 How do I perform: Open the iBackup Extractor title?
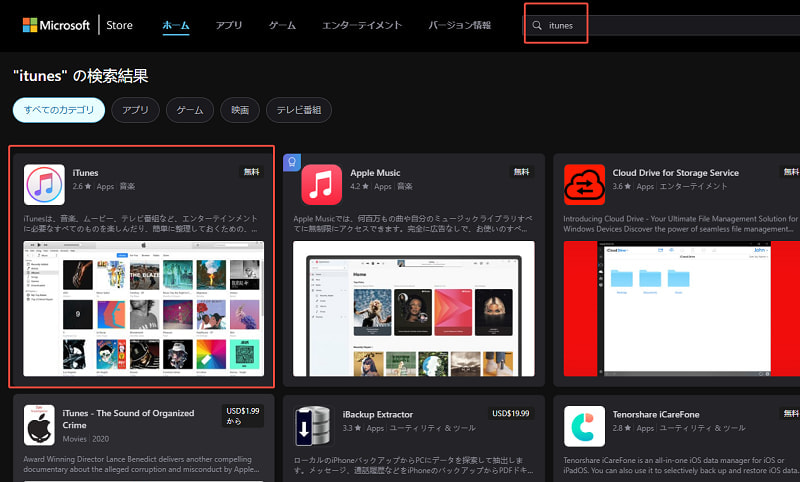(x=378, y=414)
